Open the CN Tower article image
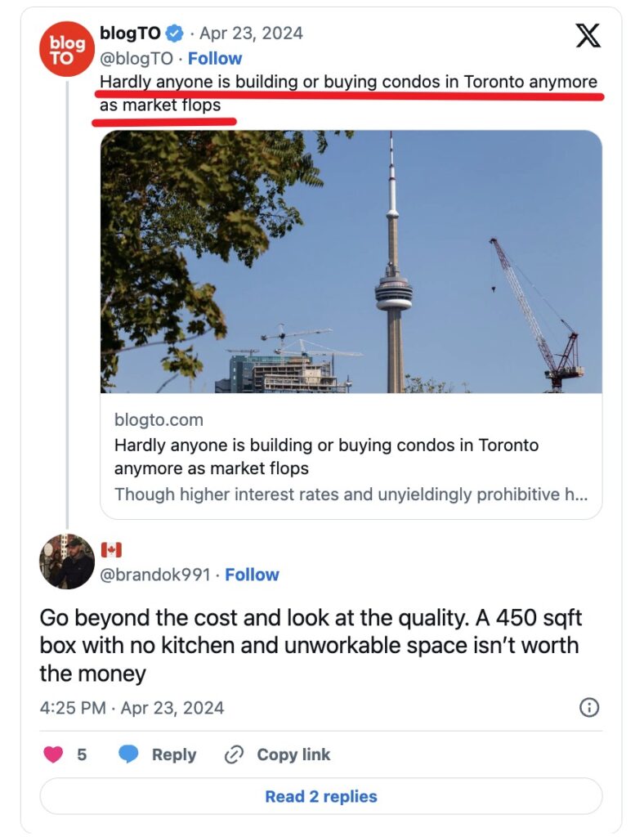Image resolution: width=644 pixels, height=837 pixels. [x=351, y=262]
